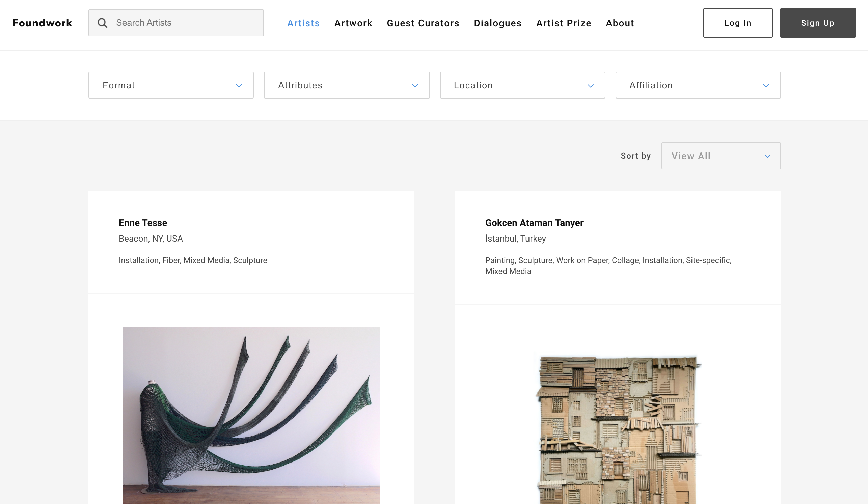The width and height of the screenshot is (868, 504).
Task: Open the Affiliation filter dropdown
Action: click(x=698, y=85)
